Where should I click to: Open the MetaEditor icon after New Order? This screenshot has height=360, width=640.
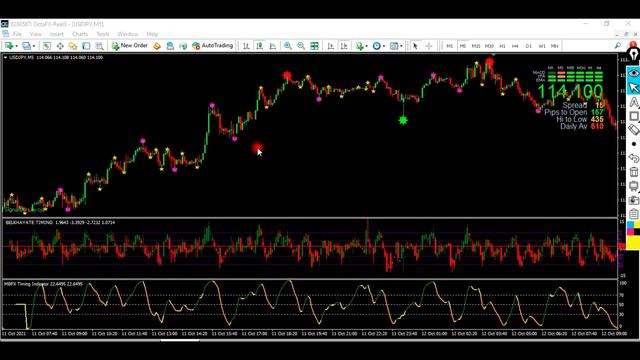pos(157,46)
